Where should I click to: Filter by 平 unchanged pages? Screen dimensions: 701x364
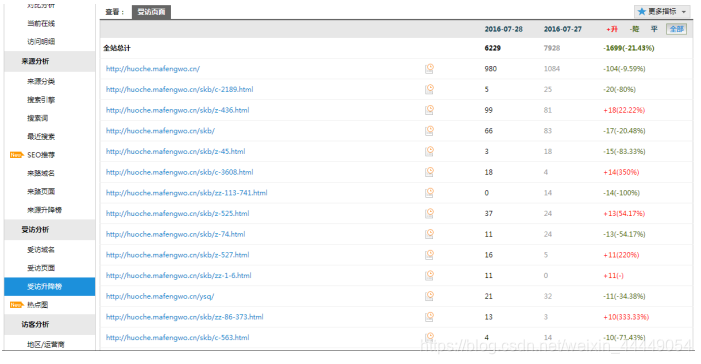tap(654, 29)
